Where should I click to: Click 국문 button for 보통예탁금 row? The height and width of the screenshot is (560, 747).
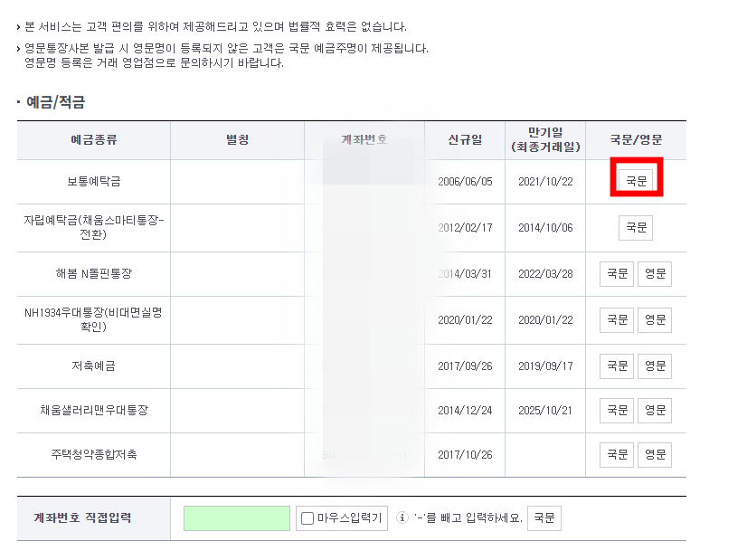tap(636, 181)
